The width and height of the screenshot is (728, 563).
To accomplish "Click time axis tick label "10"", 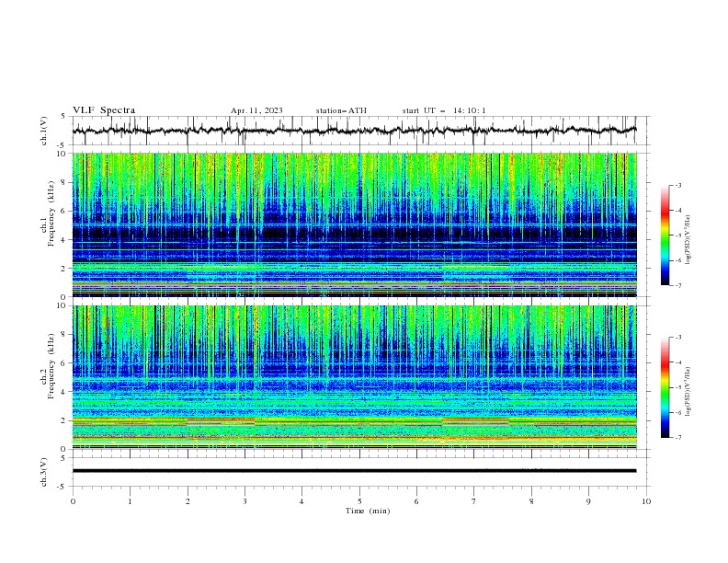I will 646,501.
